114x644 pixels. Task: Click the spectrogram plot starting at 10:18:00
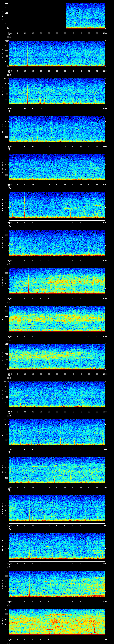[x=57, y=357]
